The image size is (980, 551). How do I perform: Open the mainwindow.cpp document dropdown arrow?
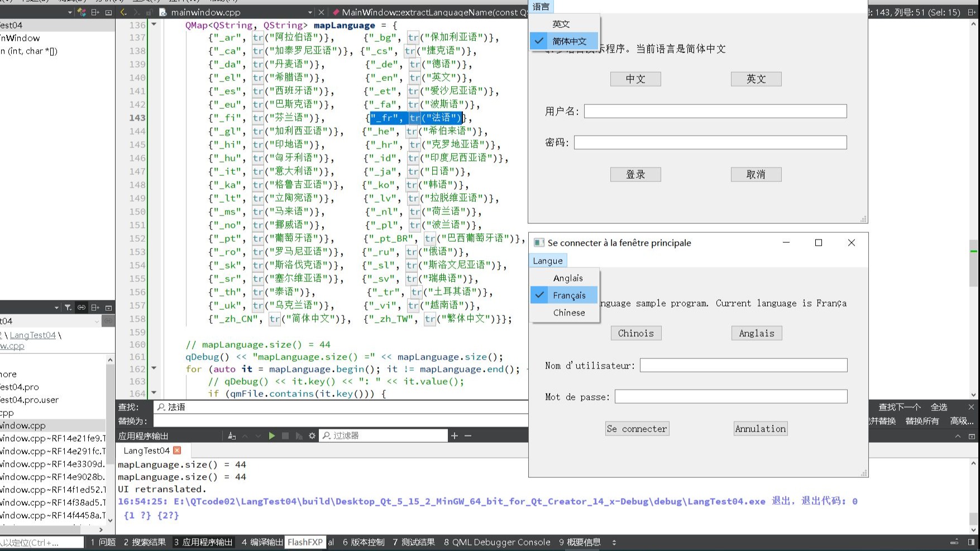310,12
